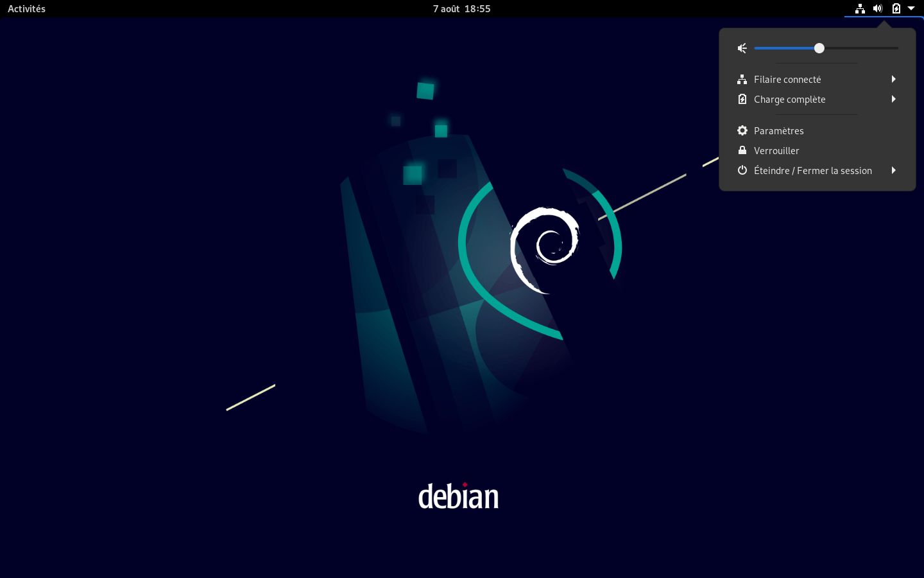
Task: Set volume using the slider track
Action: click(x=826, y=48)
